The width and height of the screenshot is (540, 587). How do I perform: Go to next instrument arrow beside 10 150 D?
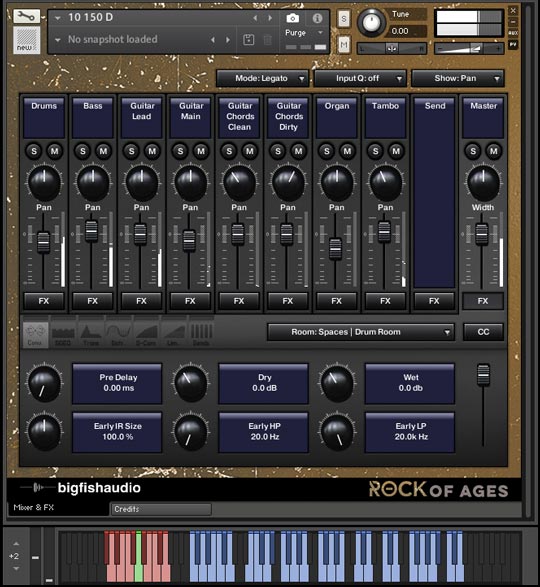point(270,18)
